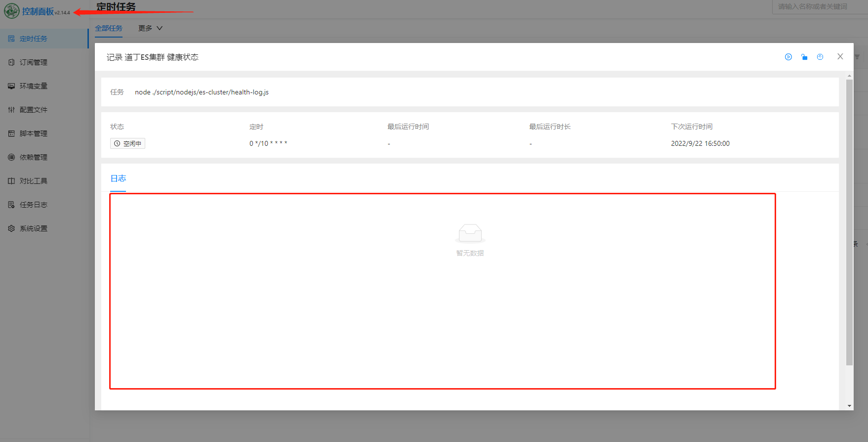Click the 配置文件 sliders icon in the sidebar
Viewport: 868px width, 442px height.
point(11,110)
